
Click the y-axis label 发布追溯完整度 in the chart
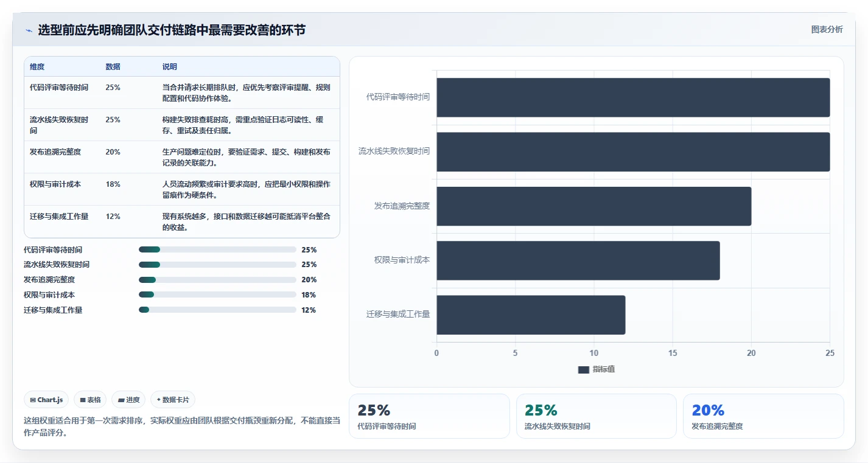(402, 206)
